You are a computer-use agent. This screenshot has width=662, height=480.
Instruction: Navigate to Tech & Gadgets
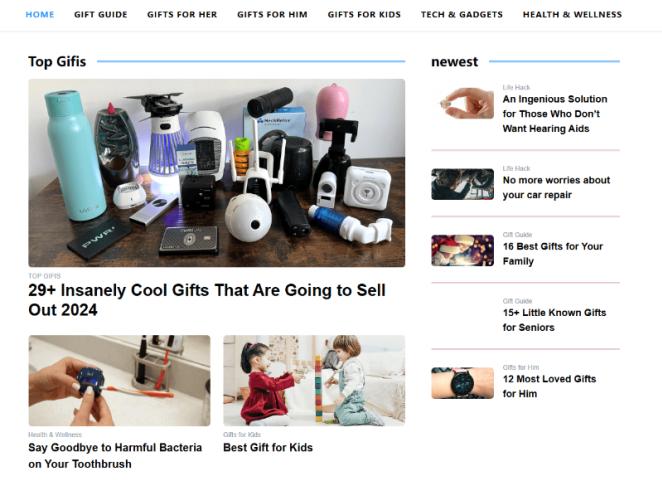pyautogui.click(x=461, y=14)
